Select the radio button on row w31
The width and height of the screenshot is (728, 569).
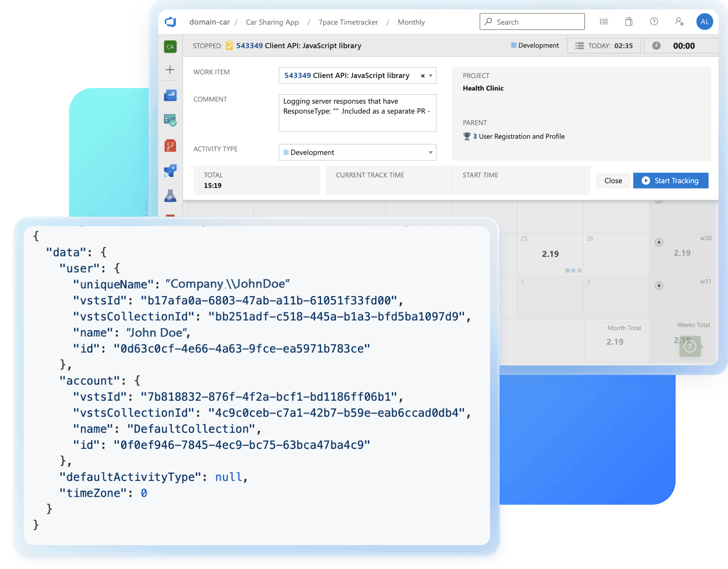(659, 285)
